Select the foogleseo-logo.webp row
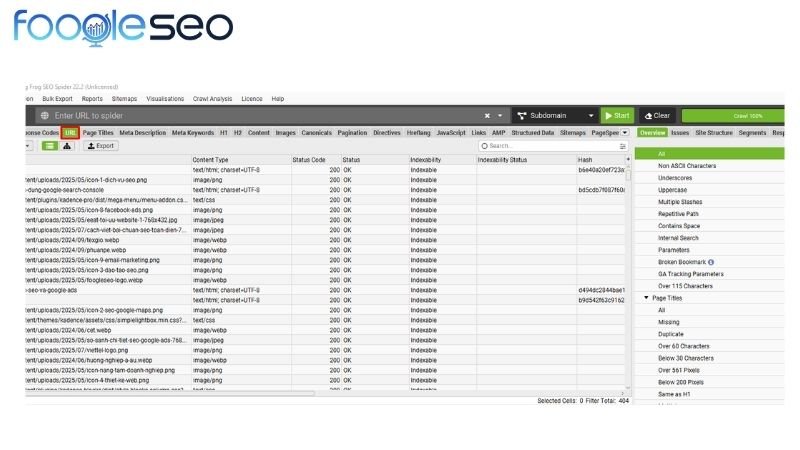 tap(326, 280)
